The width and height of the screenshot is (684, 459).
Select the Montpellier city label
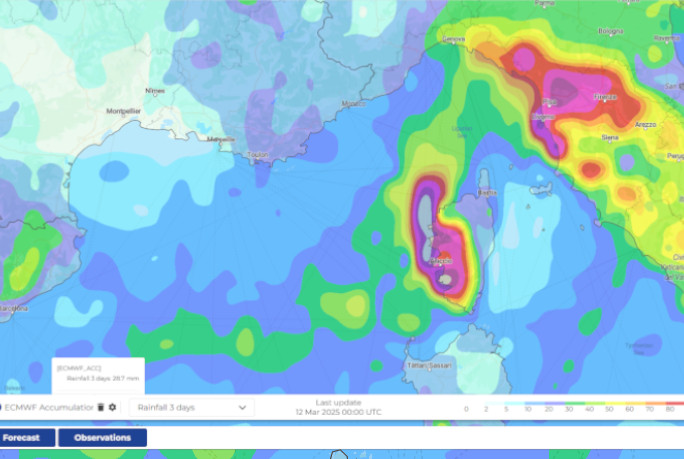[123, 111]
